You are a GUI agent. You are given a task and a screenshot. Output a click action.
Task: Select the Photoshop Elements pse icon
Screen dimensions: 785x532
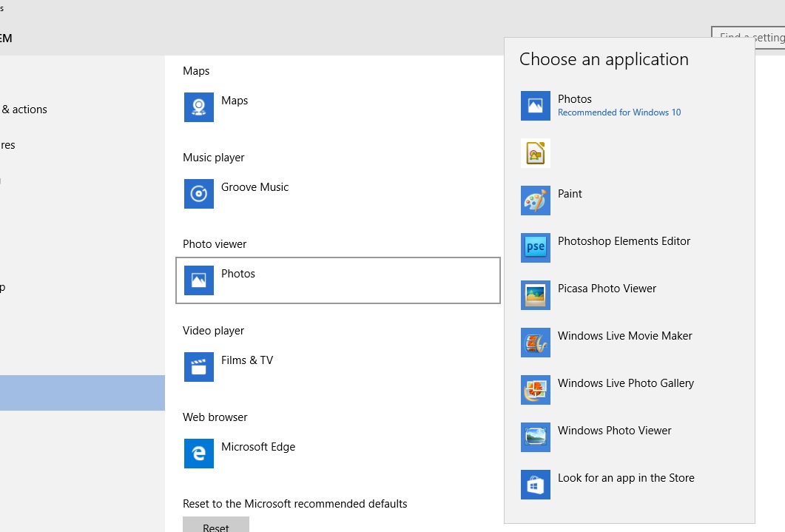pos(535,248)
